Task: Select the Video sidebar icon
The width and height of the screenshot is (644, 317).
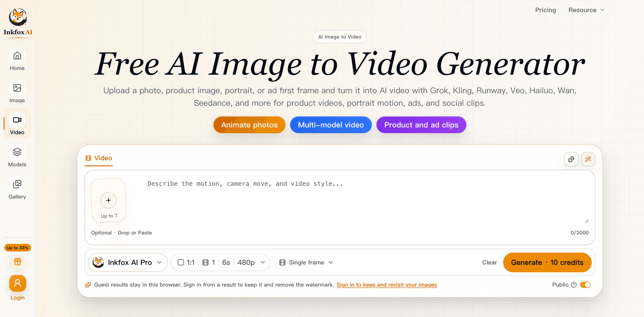Action: pyautogui.click(x=17, y=120)
